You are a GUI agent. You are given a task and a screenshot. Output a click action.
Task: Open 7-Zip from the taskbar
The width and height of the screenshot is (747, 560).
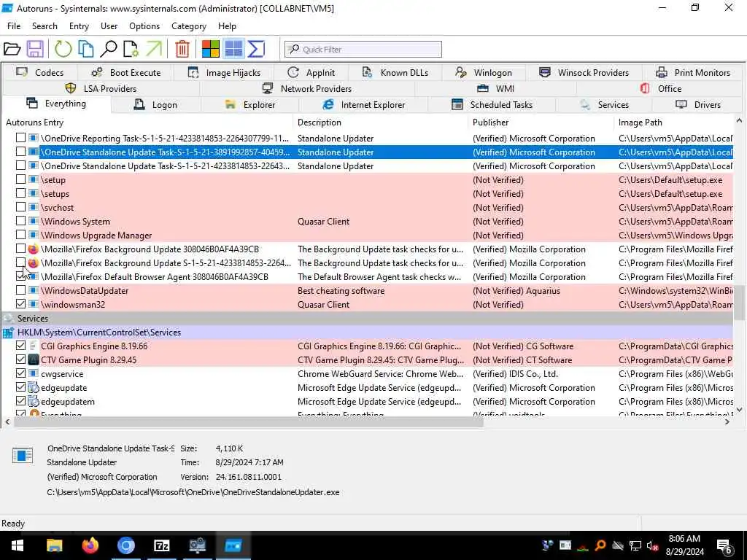pyautogui.click(x=161, y=545)
